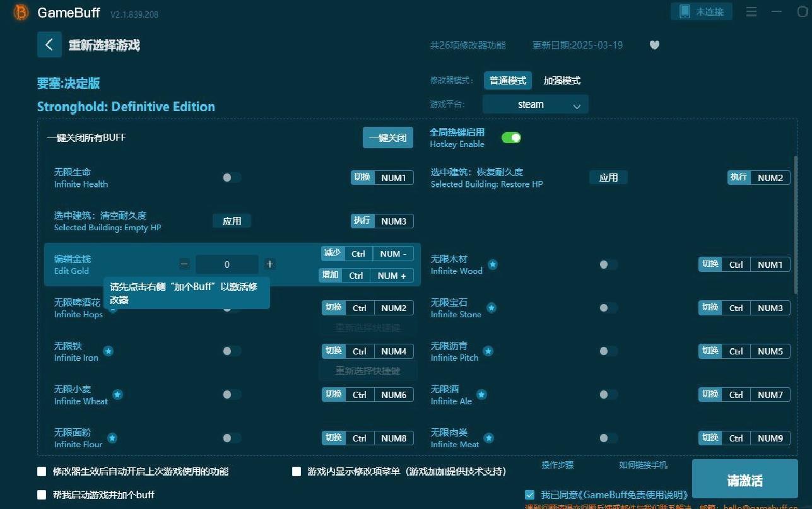This screenshot has height=509, width=812.
Task: Click NUM3 hotkey for Infinite Stone
Action: tap(770, 308)
